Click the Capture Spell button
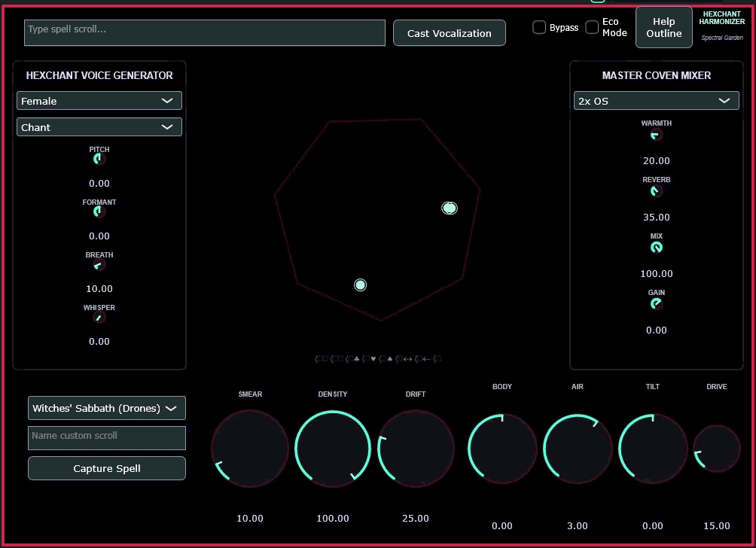The image size is (756, 548). [107, 468]
